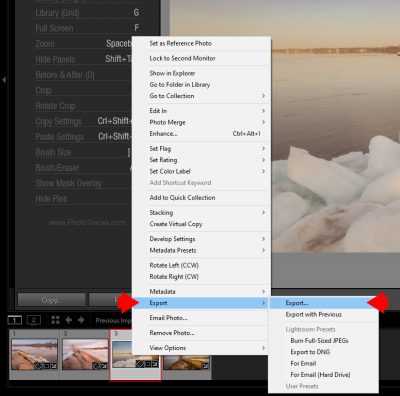
Task: Select filmstrip thumbnail number 2
Action: pos(85,354)
